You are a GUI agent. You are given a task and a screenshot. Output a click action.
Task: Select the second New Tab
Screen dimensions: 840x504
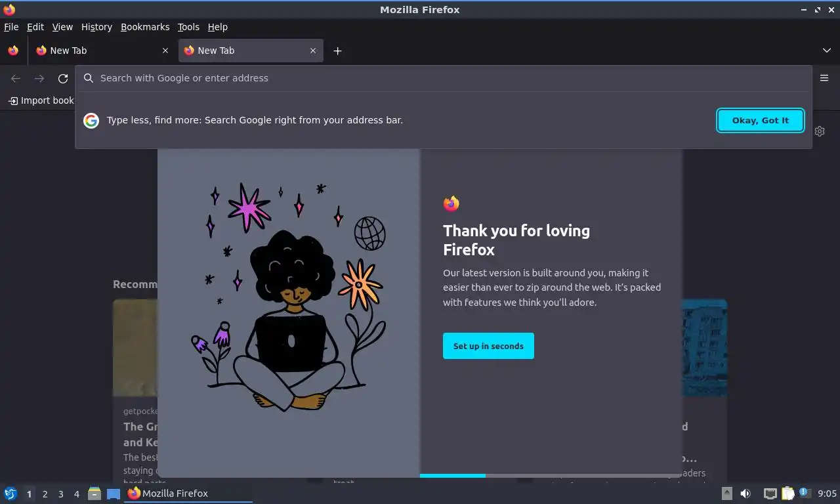[x=249, y=51]
